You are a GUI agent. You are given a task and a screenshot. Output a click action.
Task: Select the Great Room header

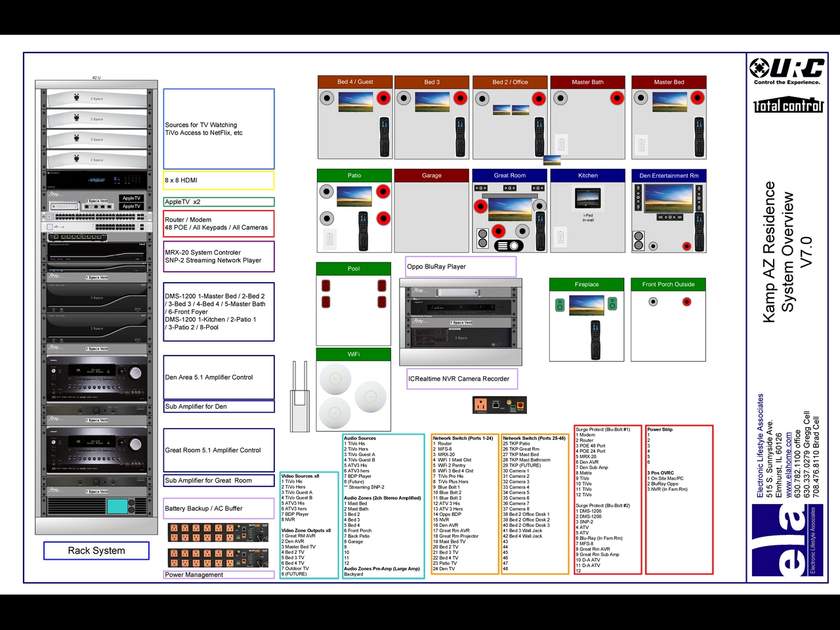point(510,175)
